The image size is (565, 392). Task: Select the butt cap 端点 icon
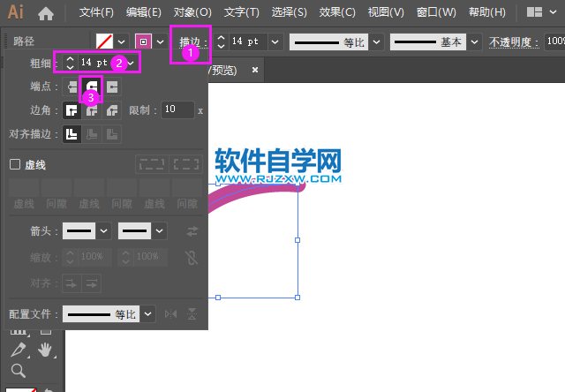coord(72,87)
